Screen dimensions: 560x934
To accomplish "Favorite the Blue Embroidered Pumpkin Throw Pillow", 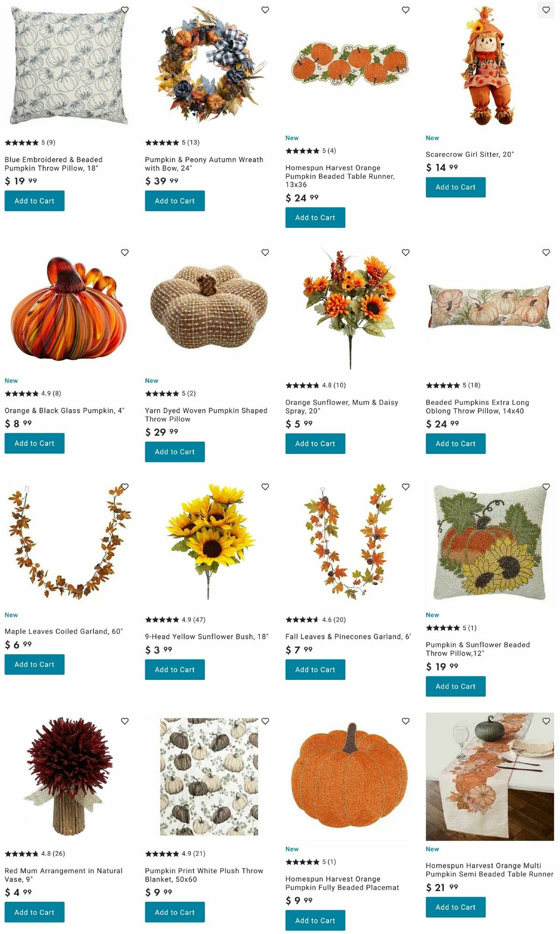I will pyautogui.click(x=125, y=10).
